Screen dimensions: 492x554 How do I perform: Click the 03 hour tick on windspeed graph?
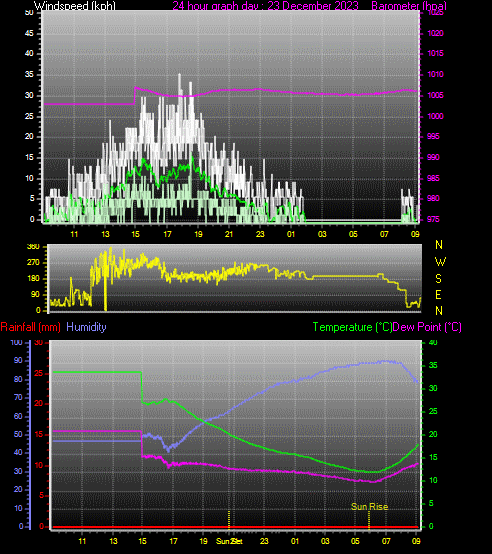coord(322,234)
